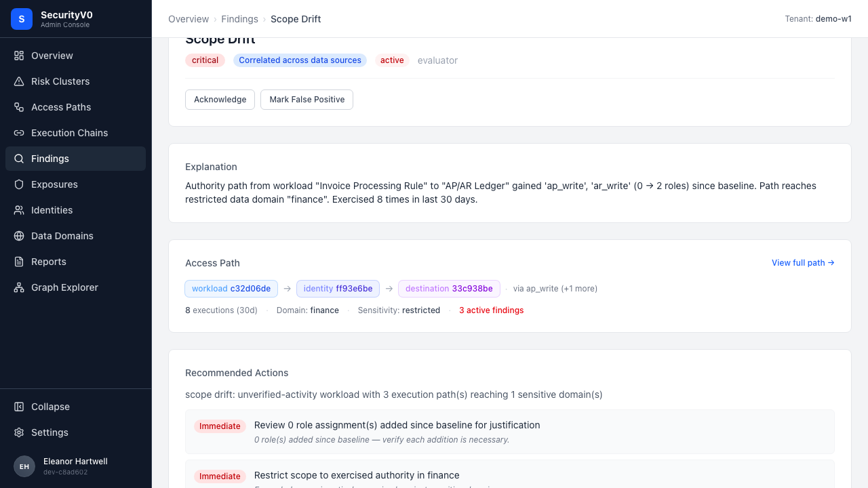The width and height of the screenshot is (868, 488).
Task: Acknowledge this finding
Action: [220, 100]
